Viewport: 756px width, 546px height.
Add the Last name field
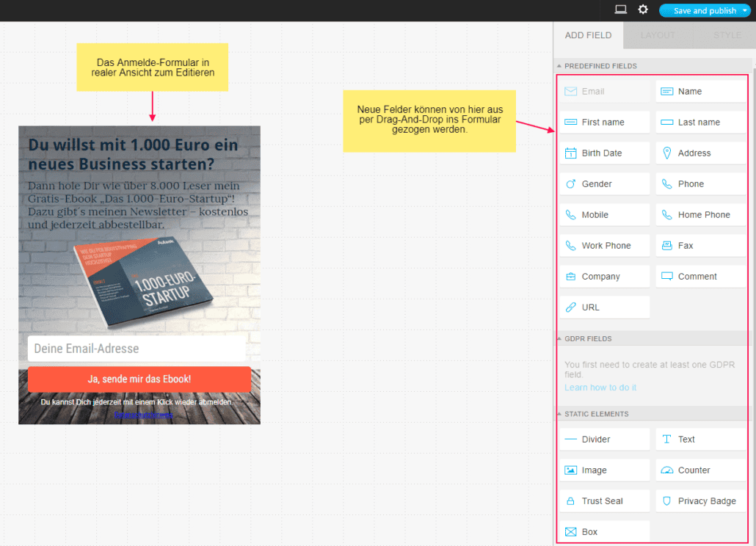(x=700, y=123)
